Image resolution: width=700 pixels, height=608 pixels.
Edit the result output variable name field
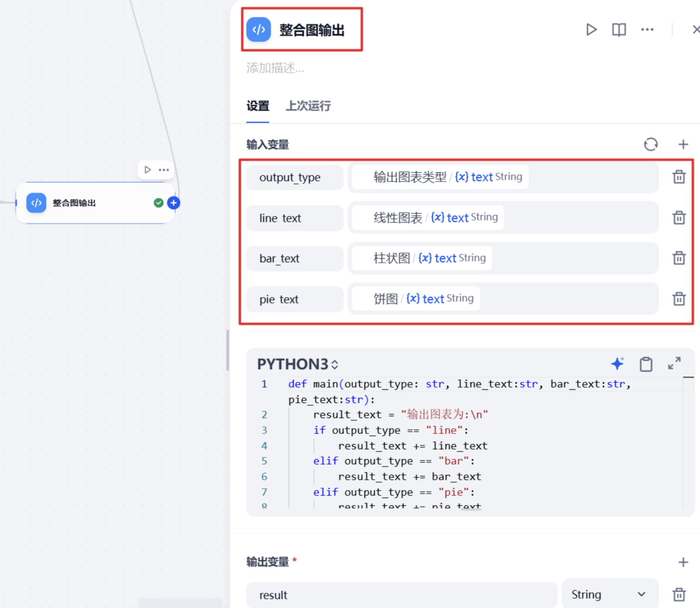tap(402, 595)
